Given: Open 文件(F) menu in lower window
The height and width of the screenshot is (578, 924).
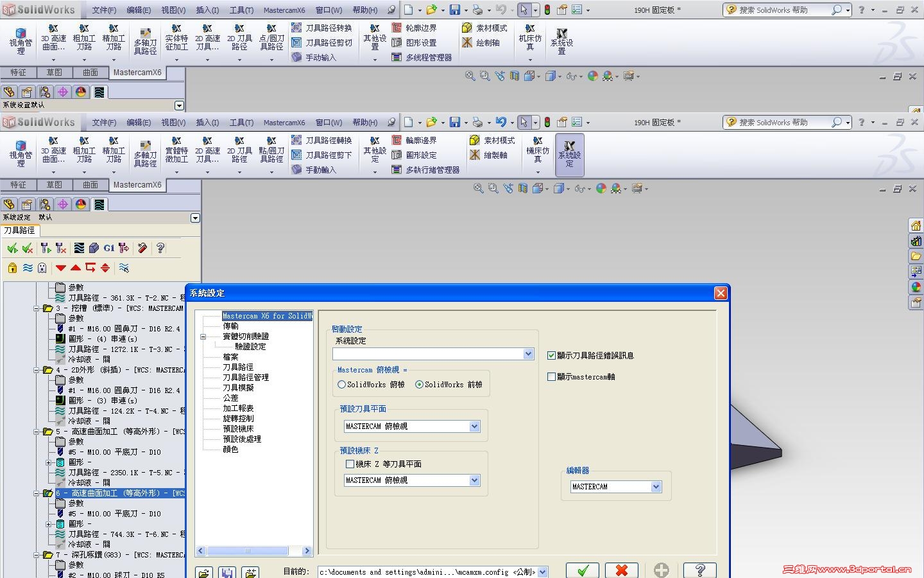Looking at the screenshot, I should click(x=104, y=122).
